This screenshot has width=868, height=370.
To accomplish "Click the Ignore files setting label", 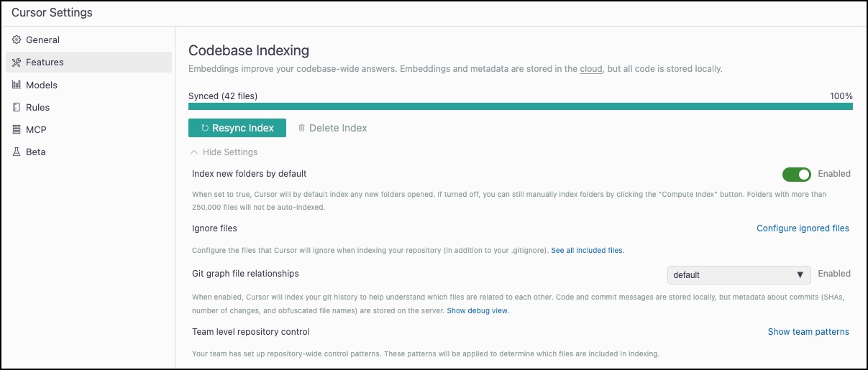I will point(214,228).
